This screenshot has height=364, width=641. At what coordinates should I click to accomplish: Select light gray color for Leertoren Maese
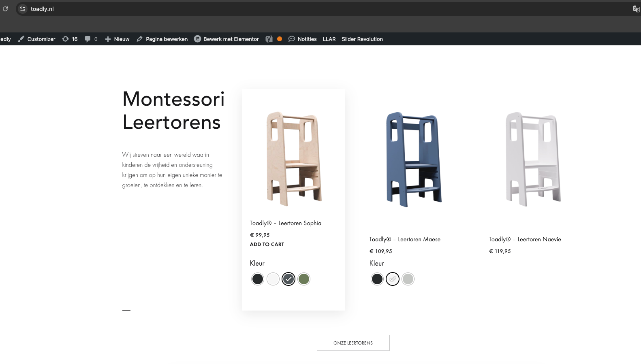tap(408, 279)
